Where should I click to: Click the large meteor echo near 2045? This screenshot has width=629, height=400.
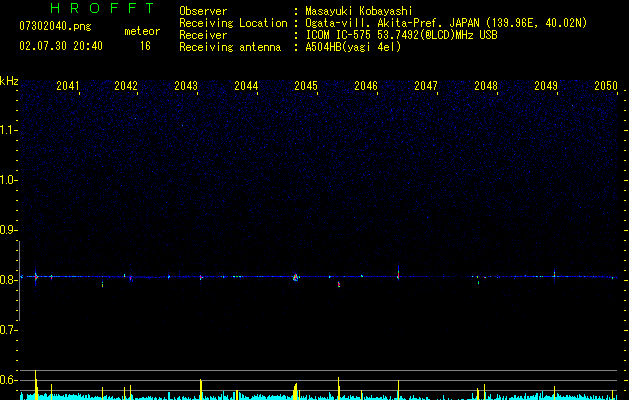(x=296, y=277)
